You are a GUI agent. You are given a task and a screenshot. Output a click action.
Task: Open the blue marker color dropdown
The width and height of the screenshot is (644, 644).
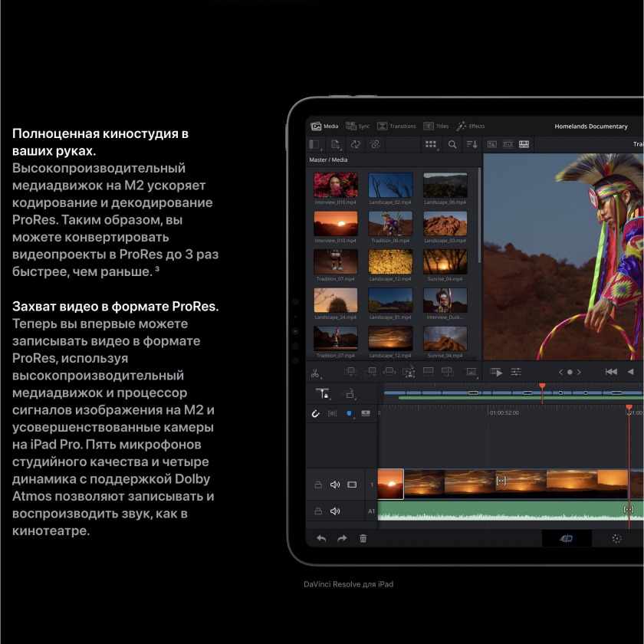pos(350,413)
